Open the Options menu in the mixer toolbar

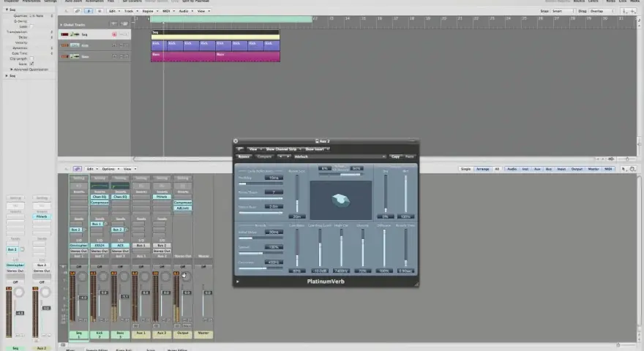[x=111, y=169]
